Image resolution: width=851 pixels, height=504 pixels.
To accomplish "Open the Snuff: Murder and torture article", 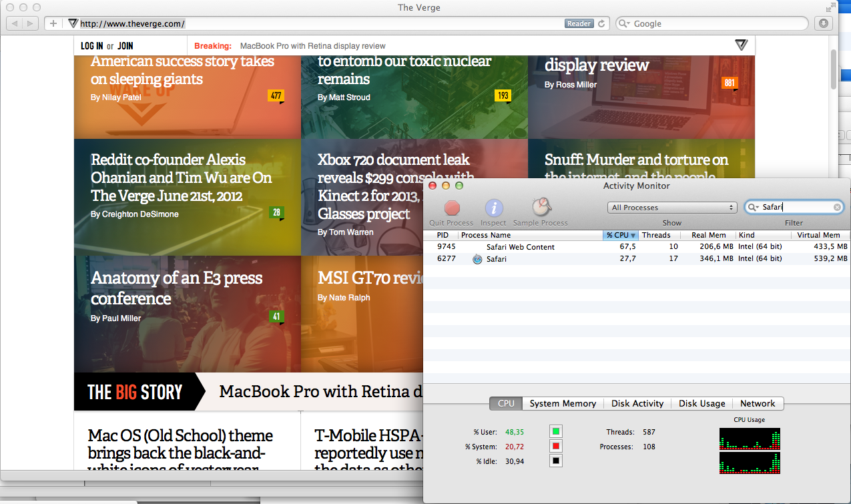I will (x=636, y=160).
